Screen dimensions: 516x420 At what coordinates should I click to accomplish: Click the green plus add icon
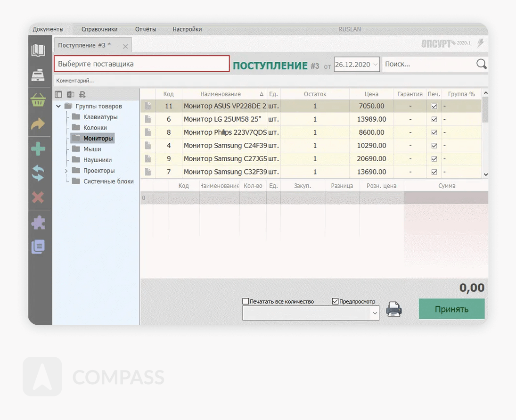click(38, 149)
